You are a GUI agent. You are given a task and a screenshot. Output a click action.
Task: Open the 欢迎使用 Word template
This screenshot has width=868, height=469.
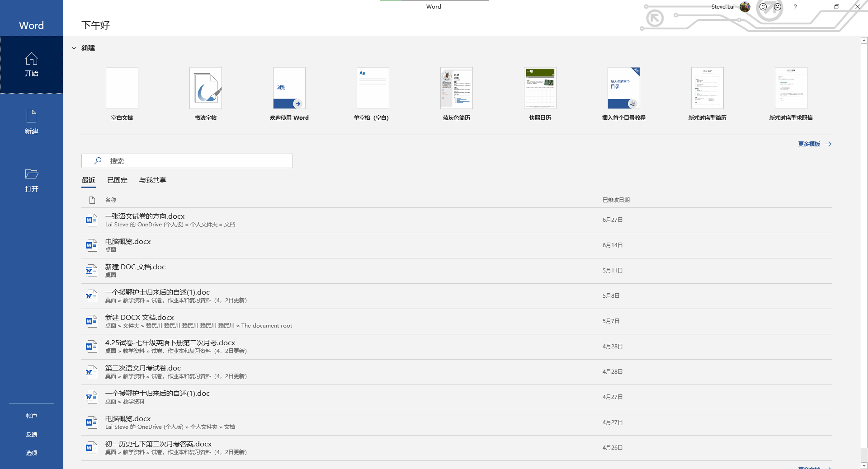pos(289,94)
